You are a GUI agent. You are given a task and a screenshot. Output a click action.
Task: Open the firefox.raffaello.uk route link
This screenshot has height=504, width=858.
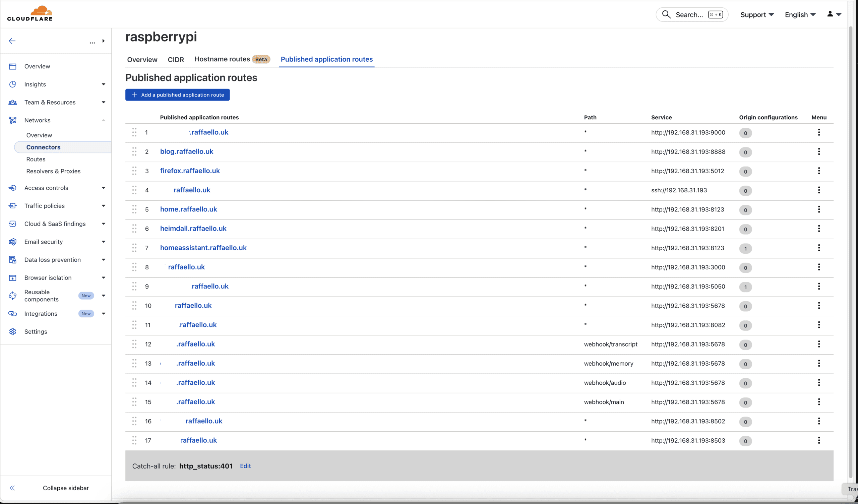pyautogui.click(x=190, y=171)
